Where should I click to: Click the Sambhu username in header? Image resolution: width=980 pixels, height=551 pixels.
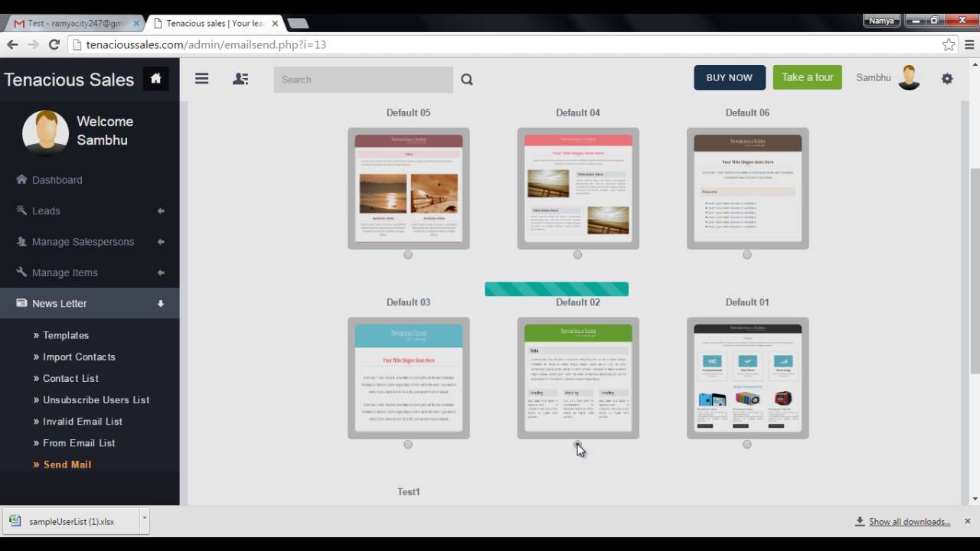(x=874, y=77)
